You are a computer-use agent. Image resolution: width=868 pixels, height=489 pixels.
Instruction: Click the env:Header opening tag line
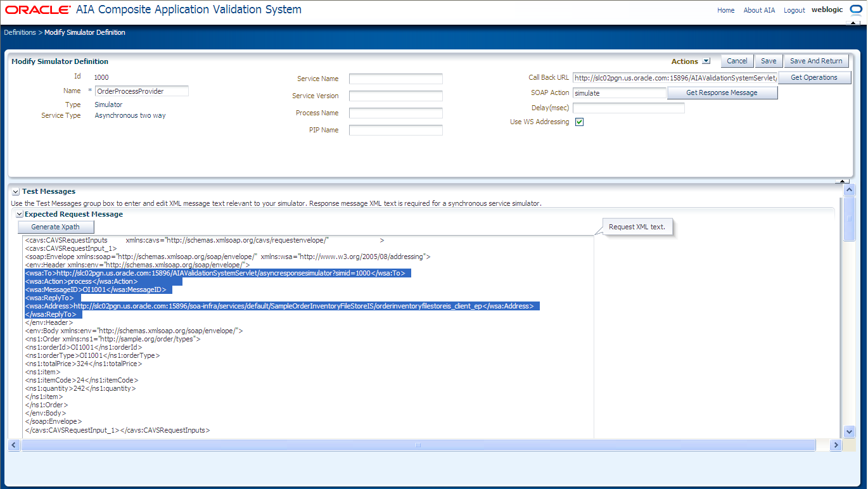[137, 265]
